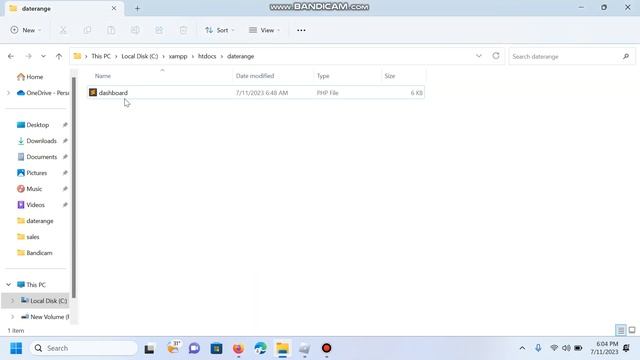Screen dimensions: 640x360
Task: Open Firefox from the taskbar
Action: [238, 348]
